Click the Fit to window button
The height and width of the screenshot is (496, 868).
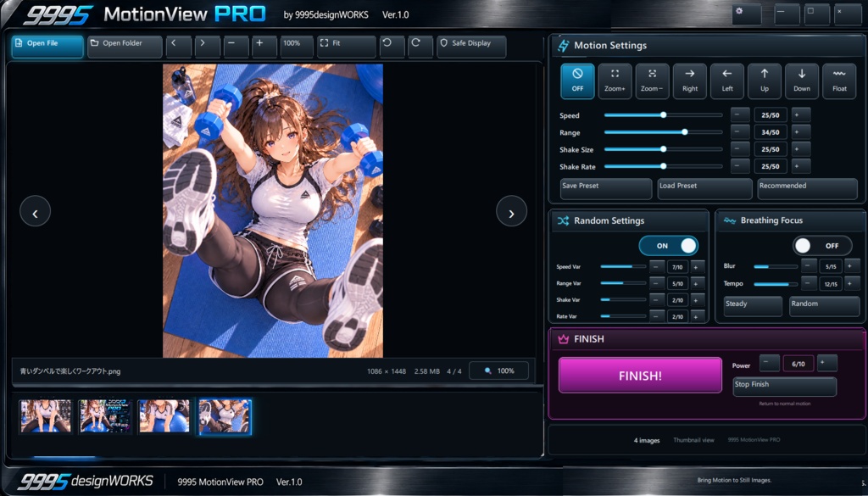[x=347, y=47]
